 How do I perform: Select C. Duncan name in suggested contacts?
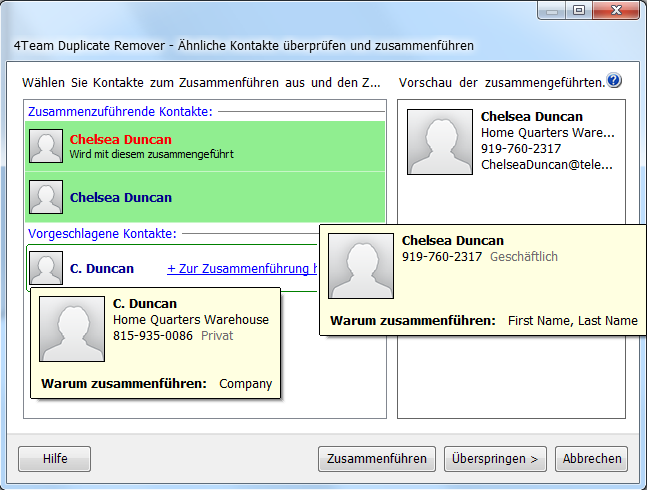click(x=102, y=269)
